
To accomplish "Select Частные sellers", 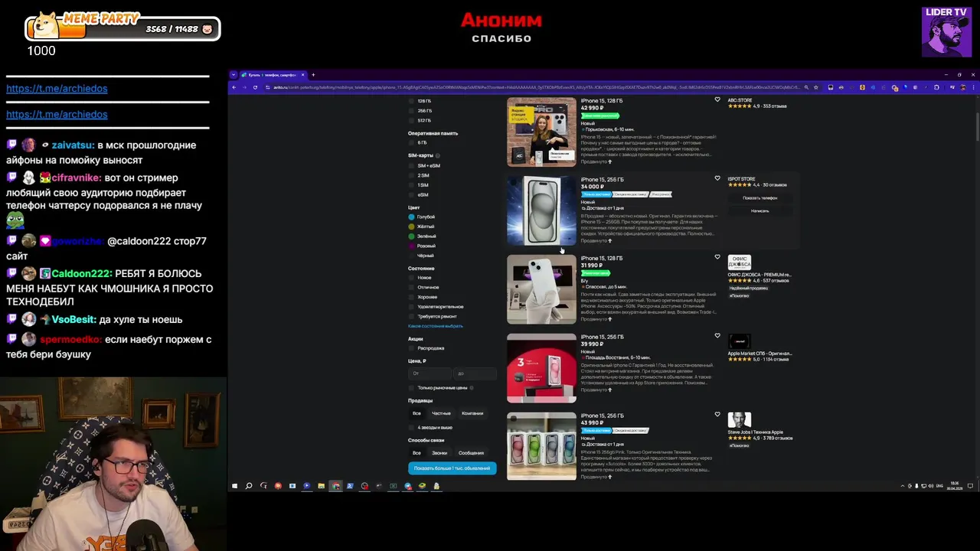I will pyautogui.click(x=441, y=413).
